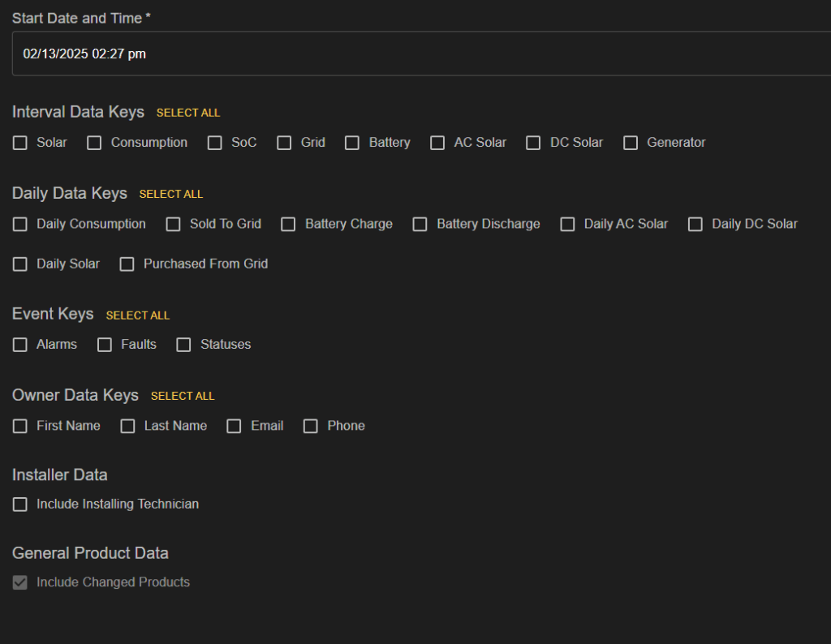This screenshot has height=644, width=831.
Task: Check the Faults event key
Action: pos(105,345)
